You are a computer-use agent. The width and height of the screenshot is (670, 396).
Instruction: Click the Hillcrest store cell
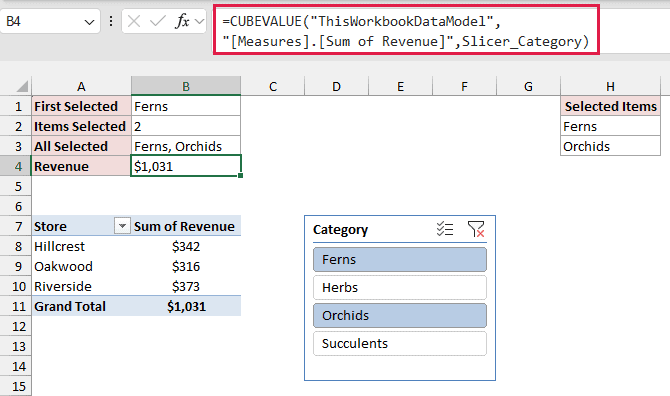coord(81,246)
